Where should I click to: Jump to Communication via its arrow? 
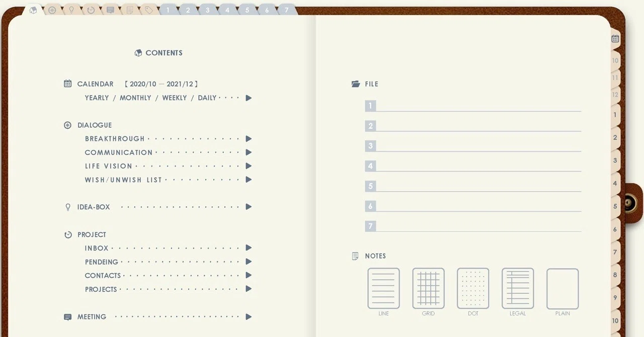(x=249, y=152)
